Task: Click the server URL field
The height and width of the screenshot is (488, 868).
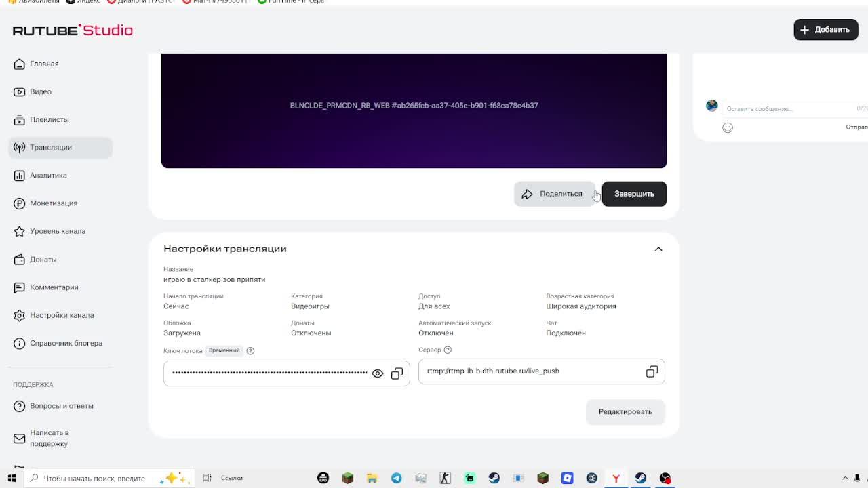Action: 542,371
